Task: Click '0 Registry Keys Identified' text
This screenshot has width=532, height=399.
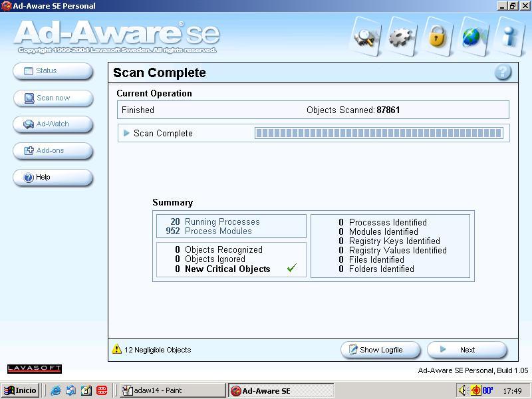Action: 389,241
